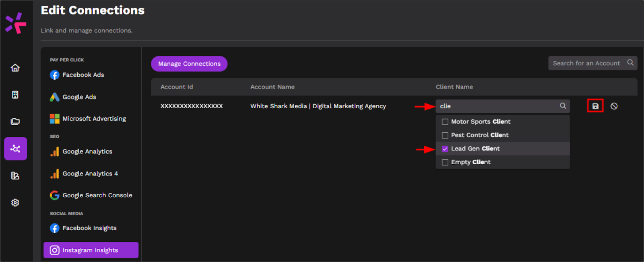Check the Pest Control Client checkbox
This screenshot has height=262, width=644.
click(445, 135)
